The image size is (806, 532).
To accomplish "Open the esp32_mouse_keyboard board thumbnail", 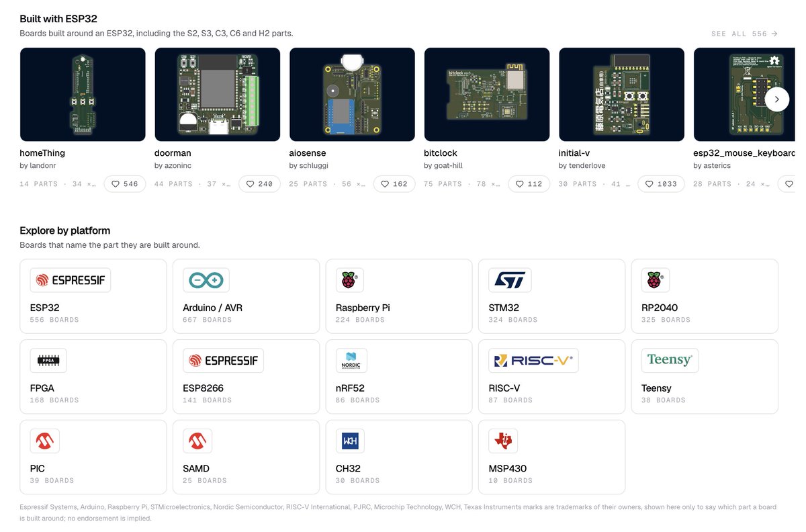I will click(x=744, y=94).
